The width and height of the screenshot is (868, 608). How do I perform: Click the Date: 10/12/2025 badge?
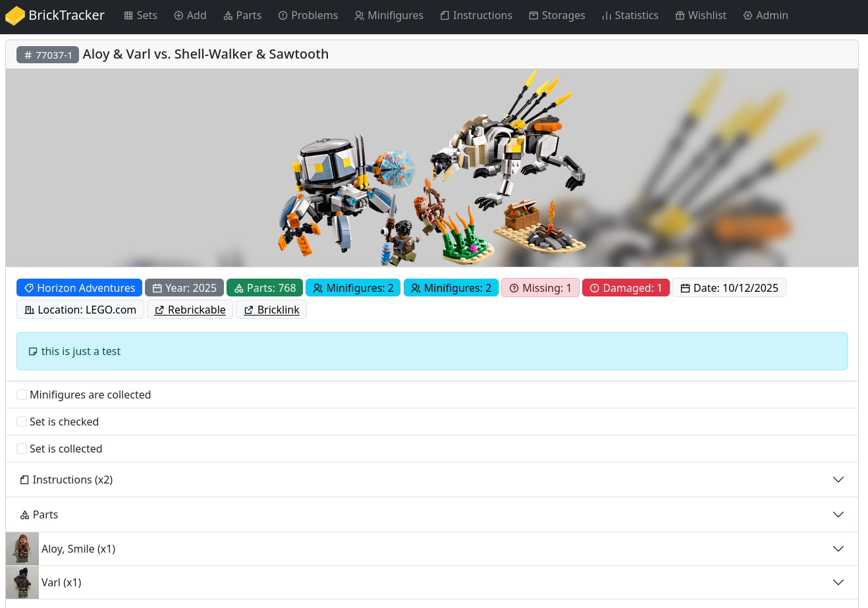(729, 288)
